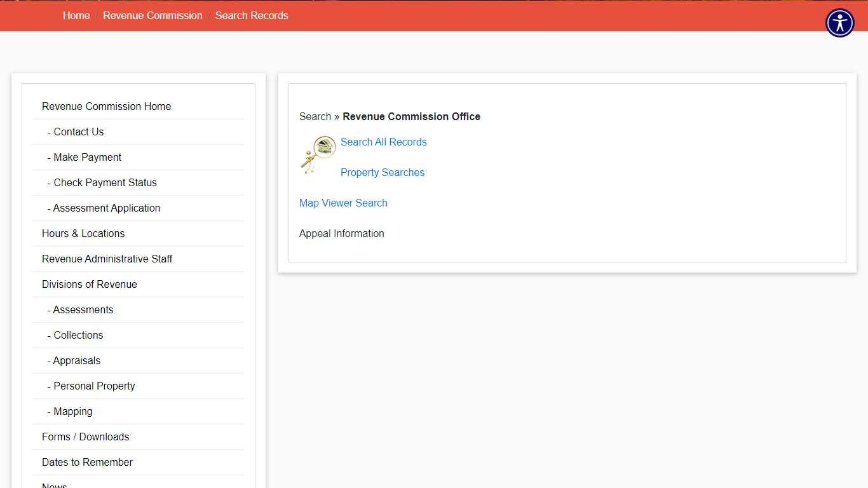Select Check Payment Status sidebar item
Screen dimensions: 868x488
[139, 182]
